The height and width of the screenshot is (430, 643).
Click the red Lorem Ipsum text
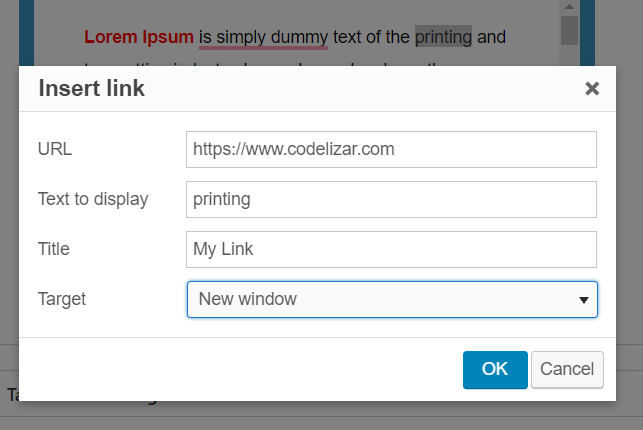click(139, 37)
